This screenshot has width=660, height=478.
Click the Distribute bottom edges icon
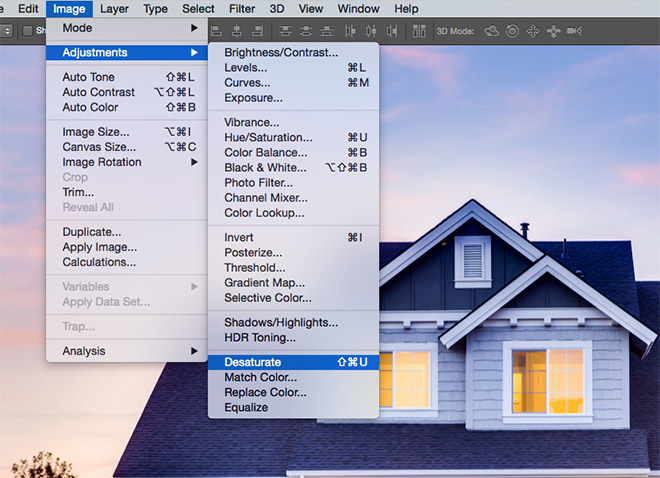click(x=327, y=31)
